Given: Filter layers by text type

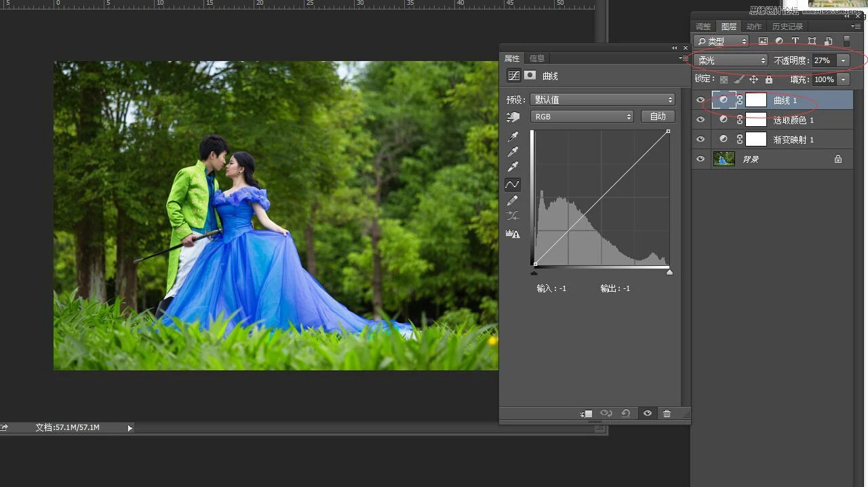Looking at the screenshot, I should tap(795, 41).
